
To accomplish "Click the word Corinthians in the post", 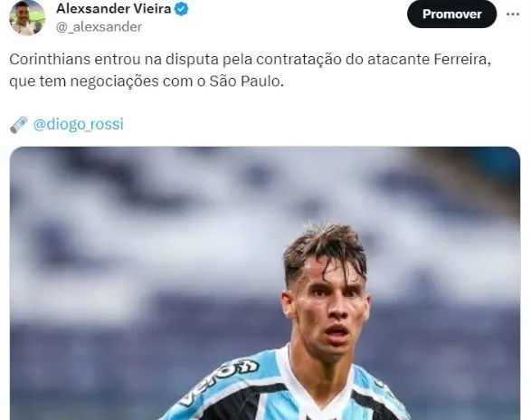I will point(50,60).
